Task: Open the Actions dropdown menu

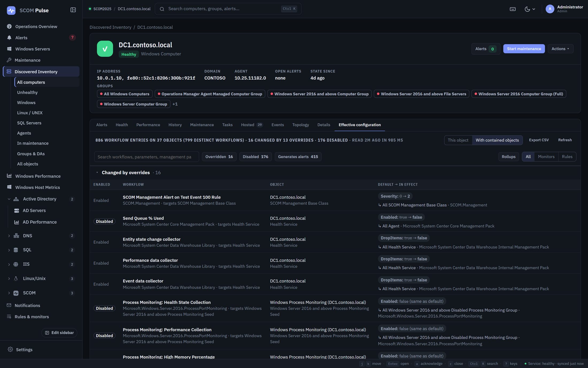Action: [560, 49]
